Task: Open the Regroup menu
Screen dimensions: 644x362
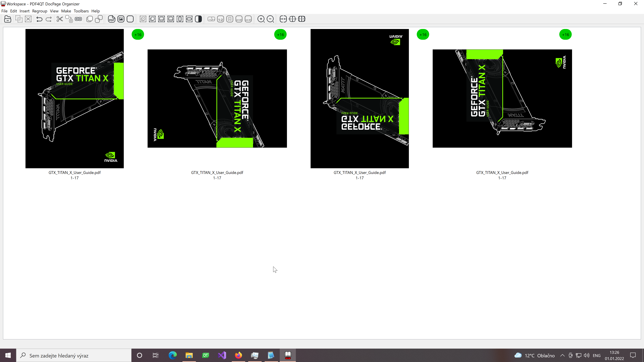Action: coord(40,11)
